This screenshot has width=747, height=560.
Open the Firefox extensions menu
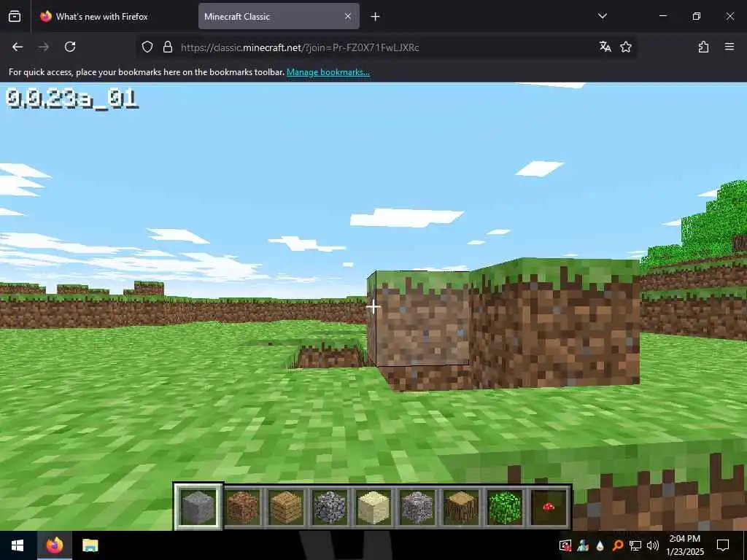703,47
